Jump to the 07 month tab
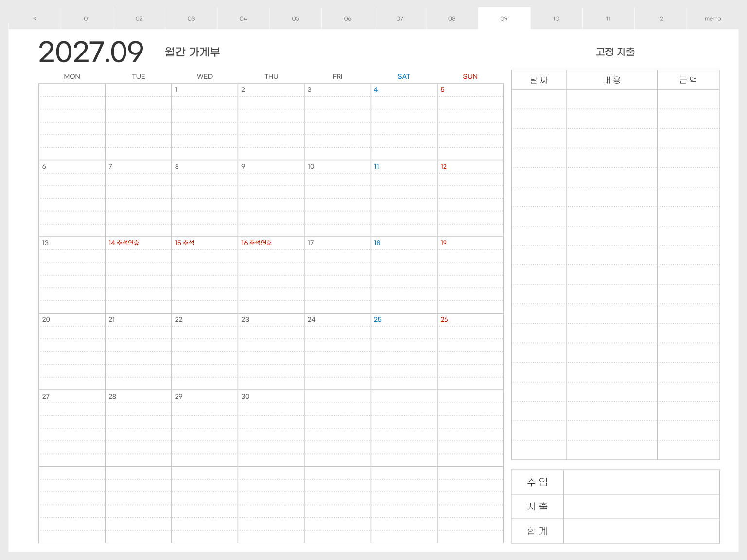 400,18
